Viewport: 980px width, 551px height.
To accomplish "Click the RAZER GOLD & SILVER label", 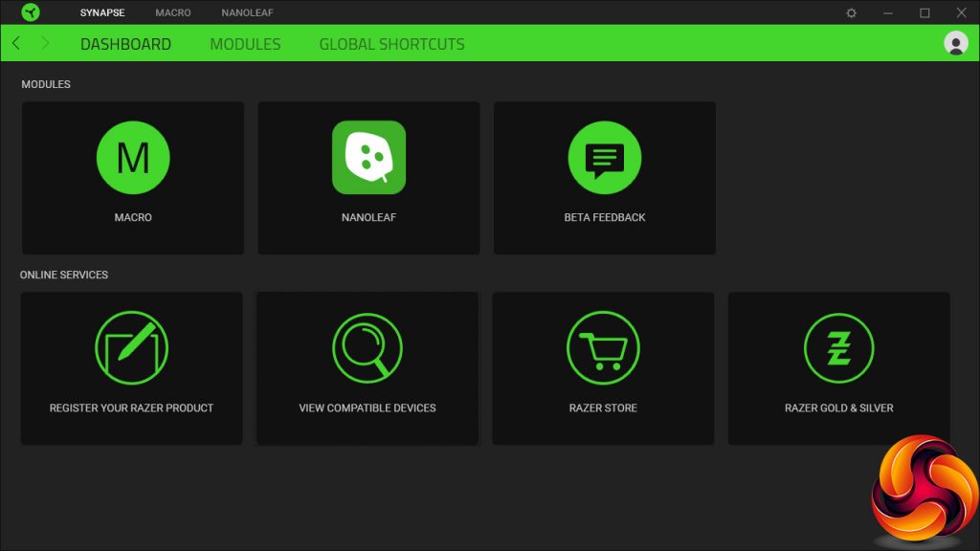I will tap(838, 408).
